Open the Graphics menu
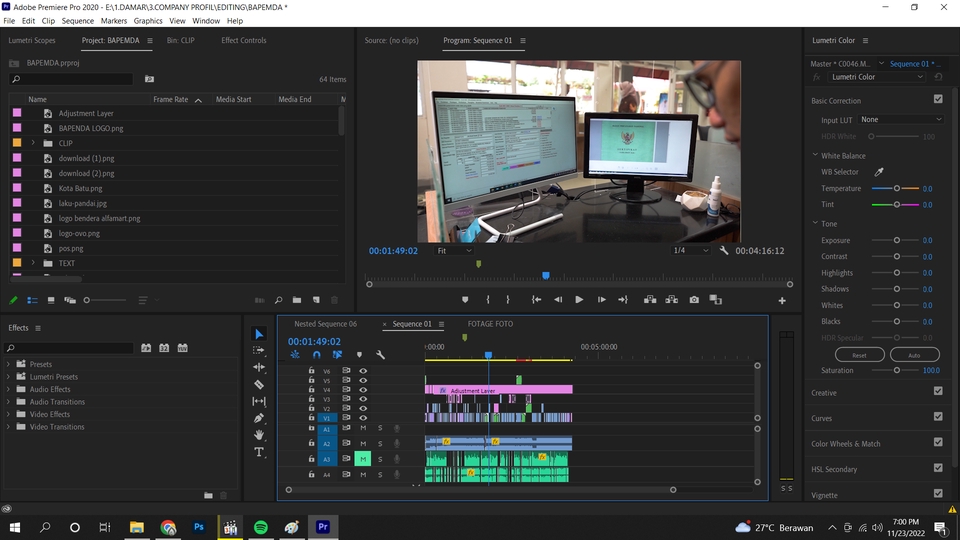The width and height of the screenshot is (960, 540). pos(148,21)
